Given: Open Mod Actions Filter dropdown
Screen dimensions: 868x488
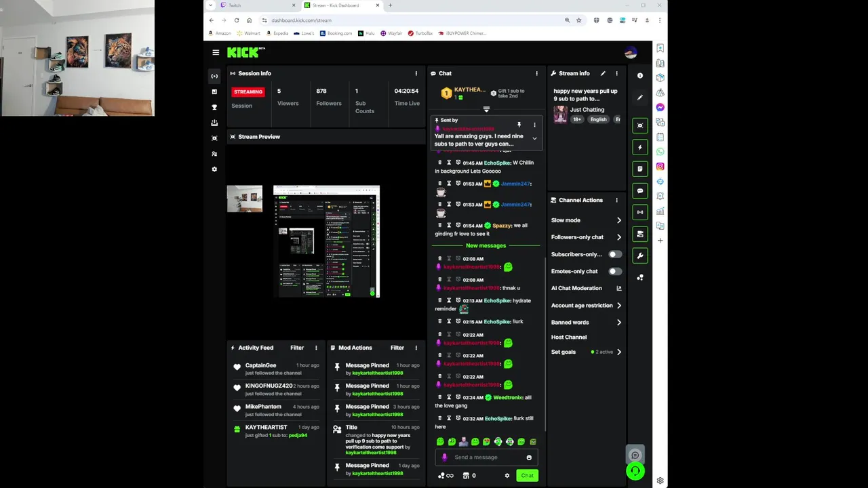Looking at the screenshot, I should point(397,348).
